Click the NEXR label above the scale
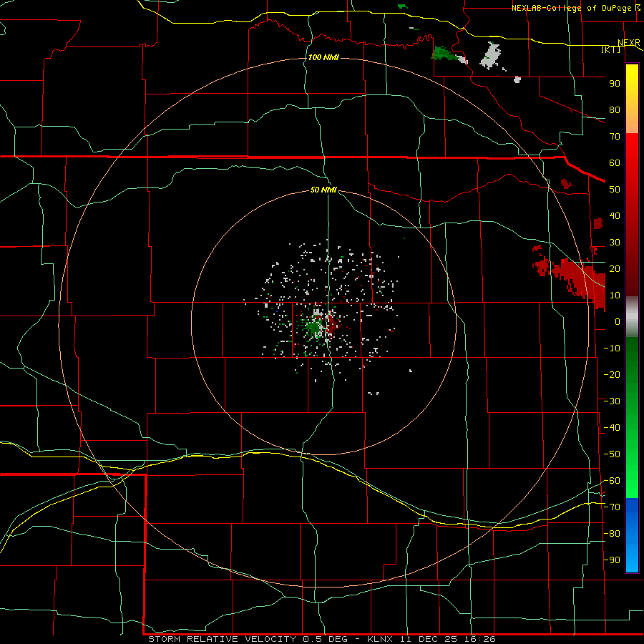This screenshot has width=644, height=644. [629, 43]
